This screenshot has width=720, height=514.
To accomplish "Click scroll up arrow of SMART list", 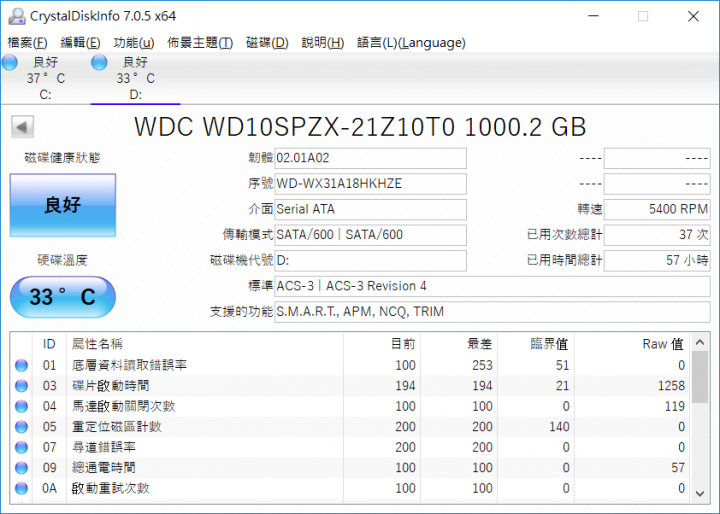I will (x=700, y=342).
